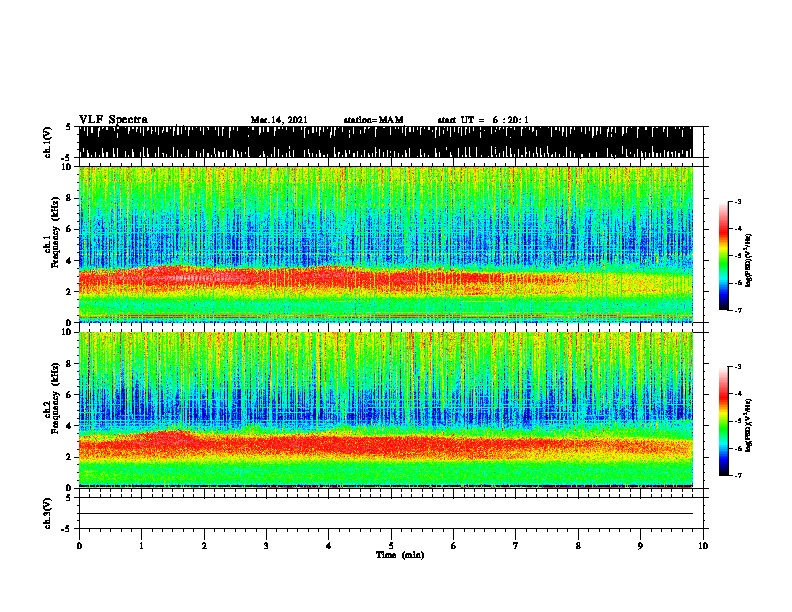Click the "-7" tick on ch.2 color bar
Viewport: 792px width, 612px height.
[x=737, y=476]
